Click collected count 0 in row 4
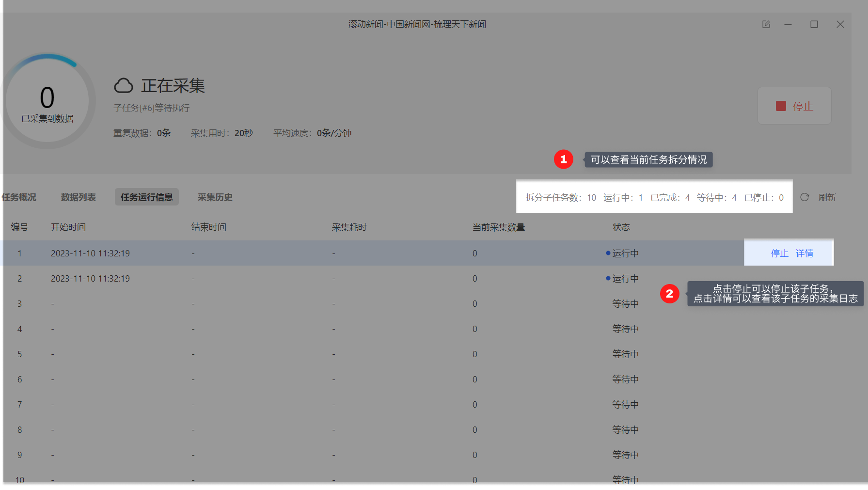Screen dimensions: 868x490 [475, 329]
